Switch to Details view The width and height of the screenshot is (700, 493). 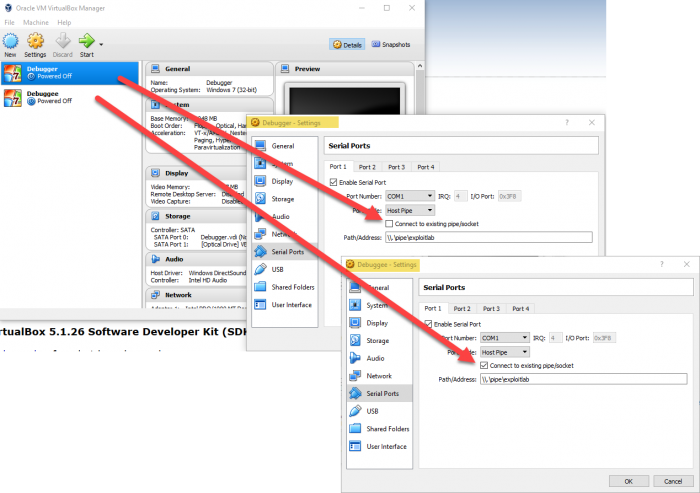tap(347, 45)
